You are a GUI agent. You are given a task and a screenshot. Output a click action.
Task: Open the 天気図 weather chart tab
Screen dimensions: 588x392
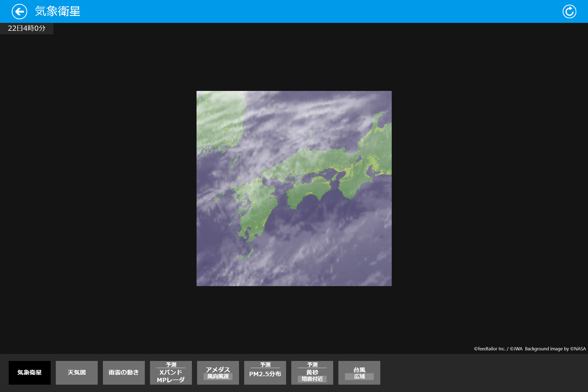[x=77, y=372]
